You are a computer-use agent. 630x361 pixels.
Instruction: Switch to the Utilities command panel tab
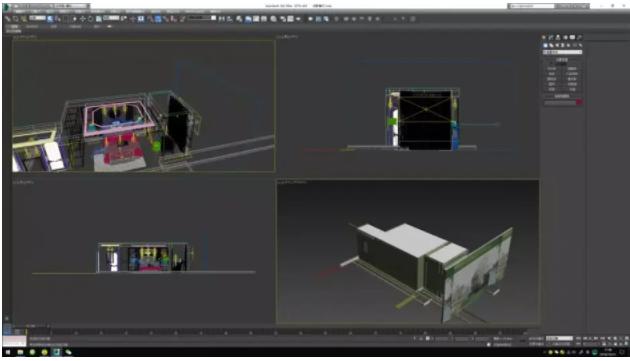click(579, 37)
